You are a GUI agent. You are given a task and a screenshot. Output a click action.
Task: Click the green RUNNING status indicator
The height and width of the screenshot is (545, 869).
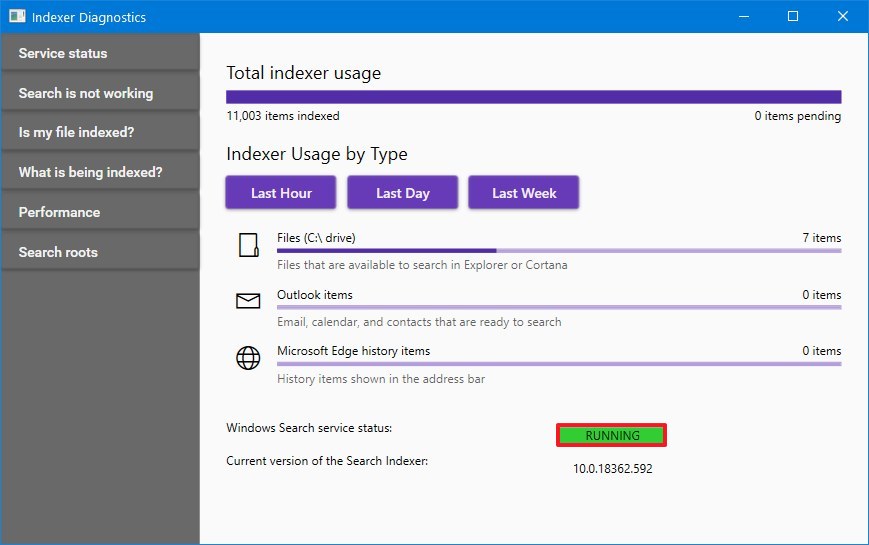[611, 435]
